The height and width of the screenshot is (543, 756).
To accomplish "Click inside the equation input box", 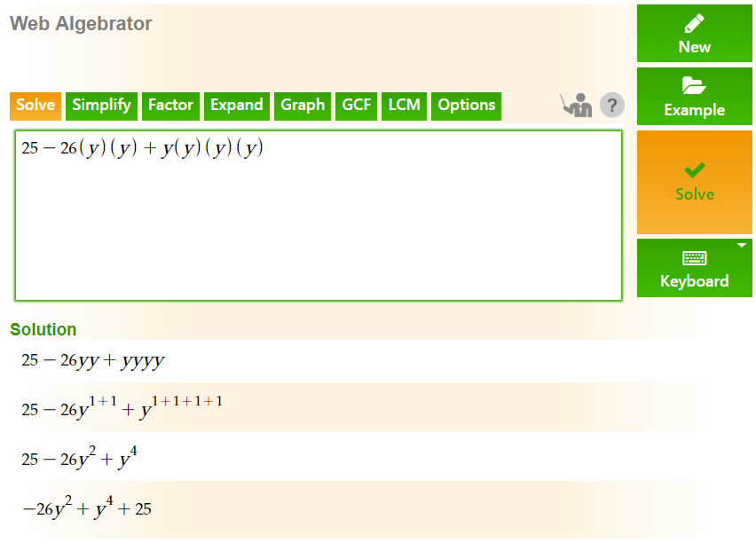I will [x=319, y=216].
